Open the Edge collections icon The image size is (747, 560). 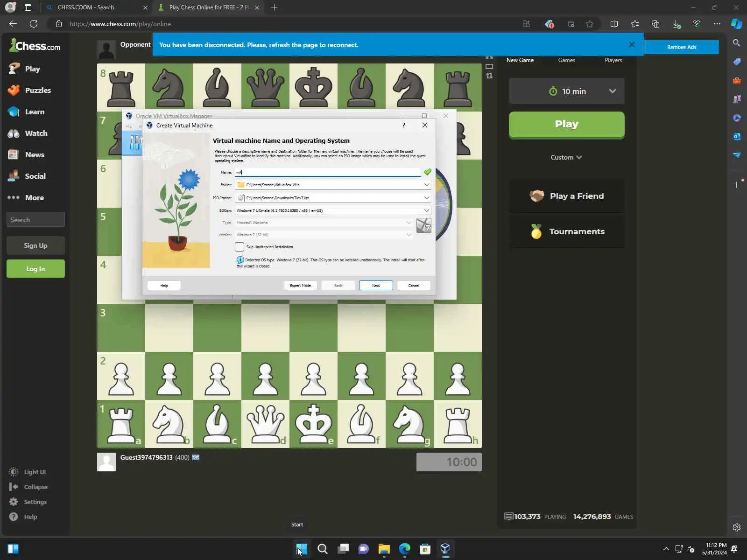[x=655, y=24]
